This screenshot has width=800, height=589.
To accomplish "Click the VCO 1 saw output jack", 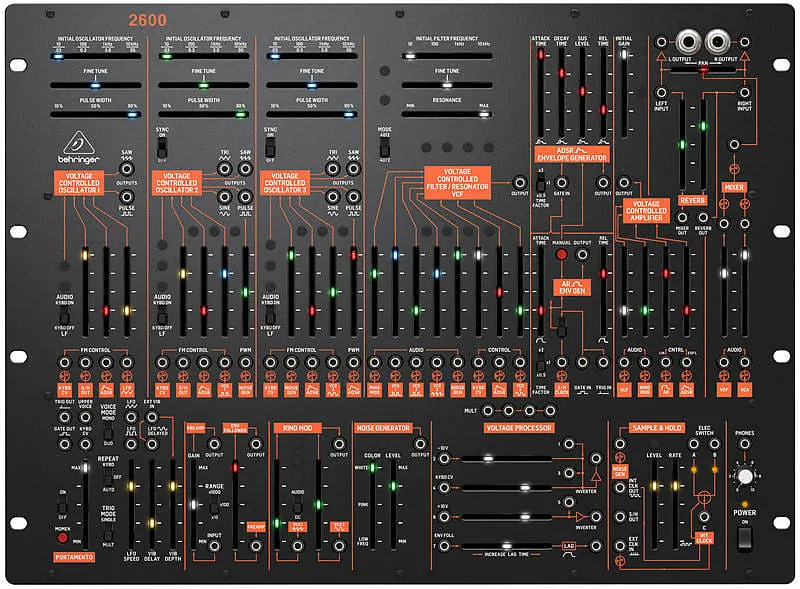I will pos(129,168).
